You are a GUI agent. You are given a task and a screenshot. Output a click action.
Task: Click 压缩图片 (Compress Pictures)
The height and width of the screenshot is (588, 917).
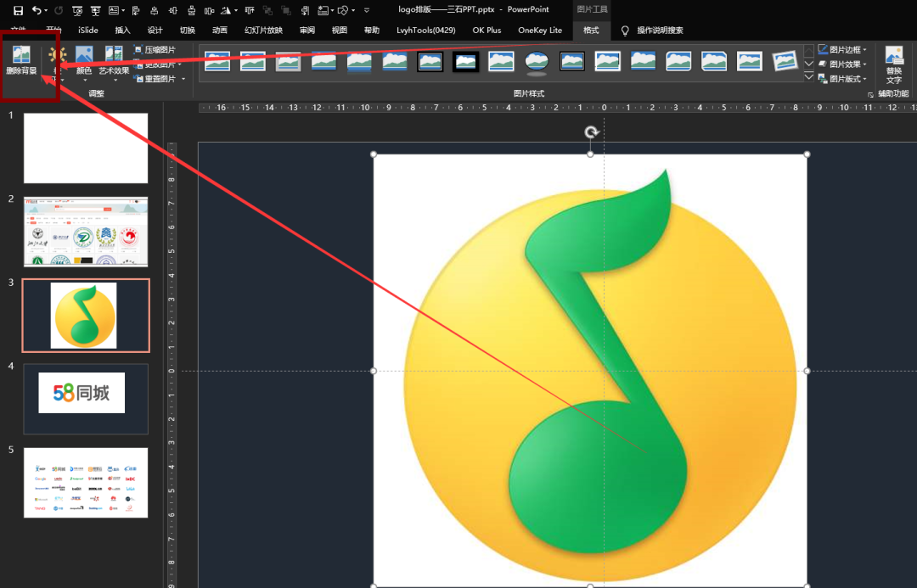point(155,50)
